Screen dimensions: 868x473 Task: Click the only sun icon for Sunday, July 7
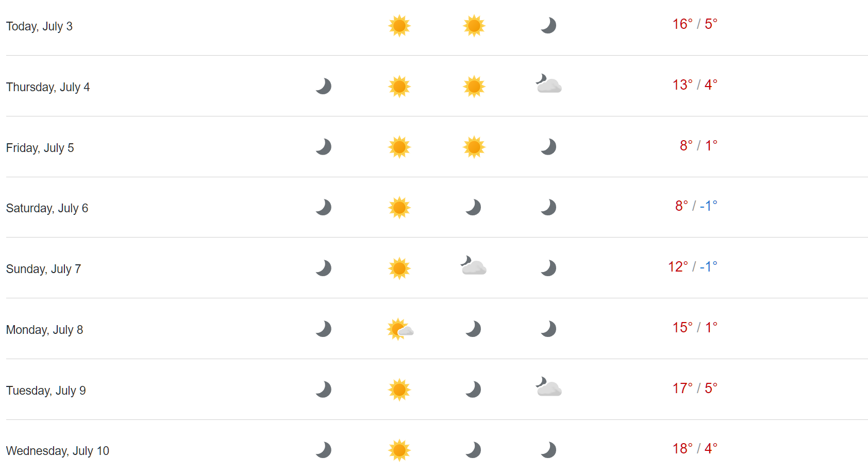399,268
